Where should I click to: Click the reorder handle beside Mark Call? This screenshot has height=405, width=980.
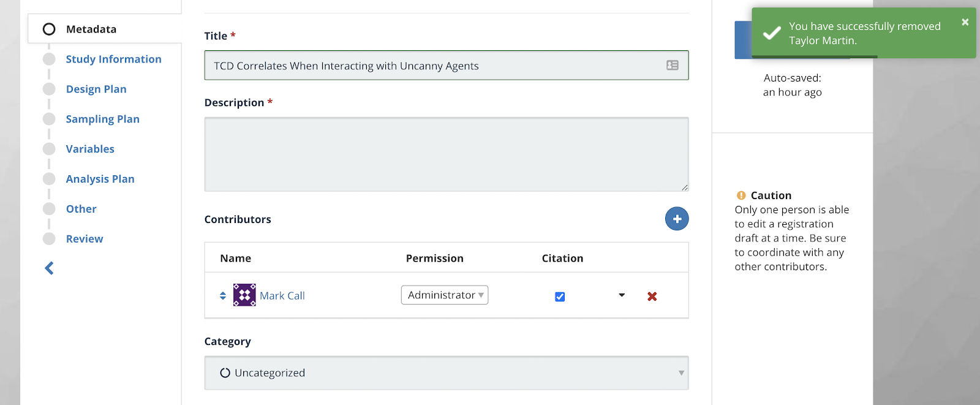pos(223,295)
